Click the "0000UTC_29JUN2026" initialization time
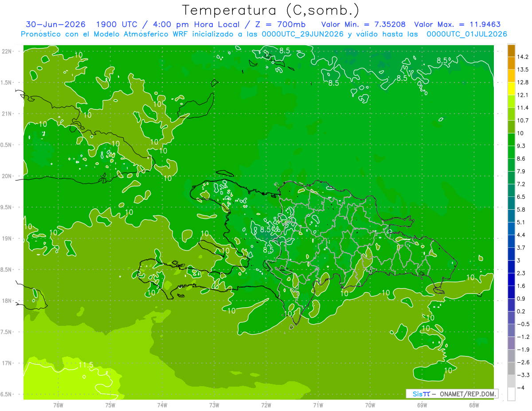The height and width of the screenshot is (411, 532). [x=302, y=34]
